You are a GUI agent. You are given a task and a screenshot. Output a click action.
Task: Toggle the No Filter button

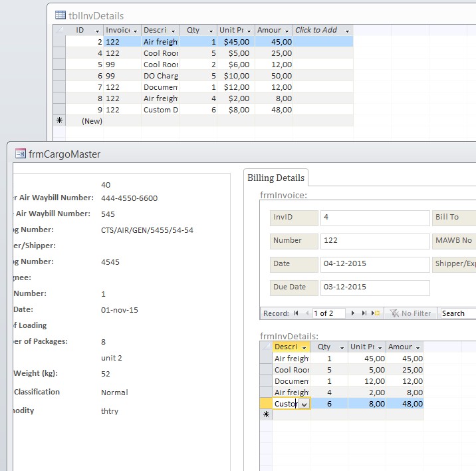(x=411, y=313)
